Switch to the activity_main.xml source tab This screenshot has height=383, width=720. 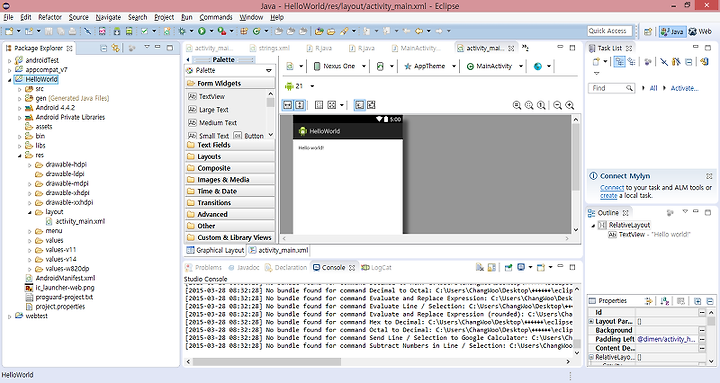click(x=279, y=250)
